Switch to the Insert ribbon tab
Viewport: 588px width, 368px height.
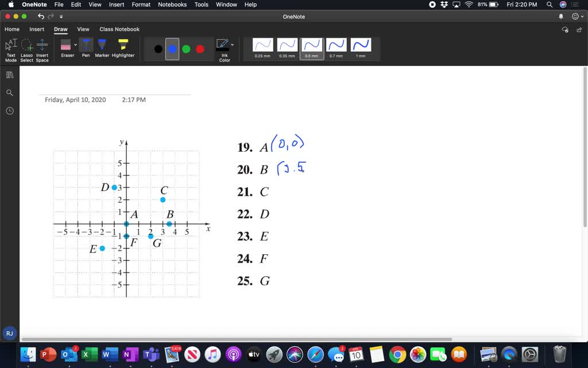point(37,29)
